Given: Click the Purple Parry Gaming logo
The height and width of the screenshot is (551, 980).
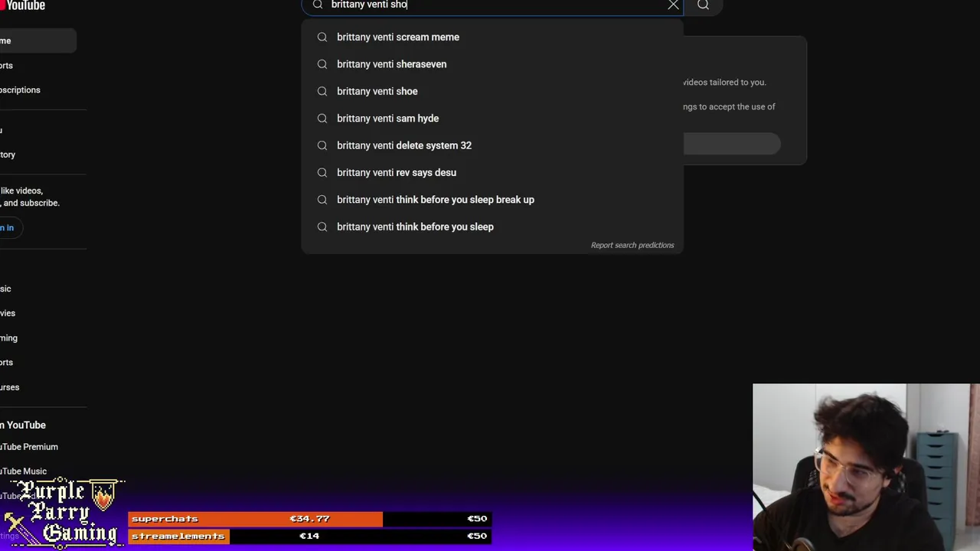Looking at the screenshot, I should (63, 512).
